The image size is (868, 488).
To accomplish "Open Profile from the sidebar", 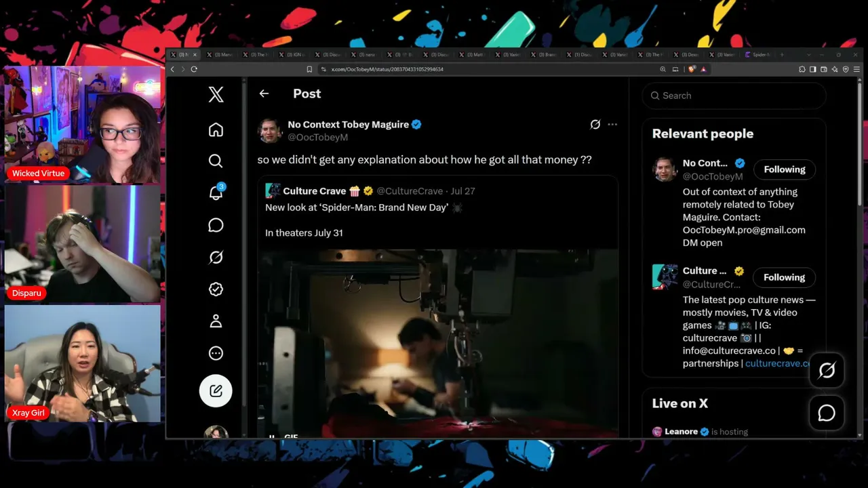I will 216,321.
